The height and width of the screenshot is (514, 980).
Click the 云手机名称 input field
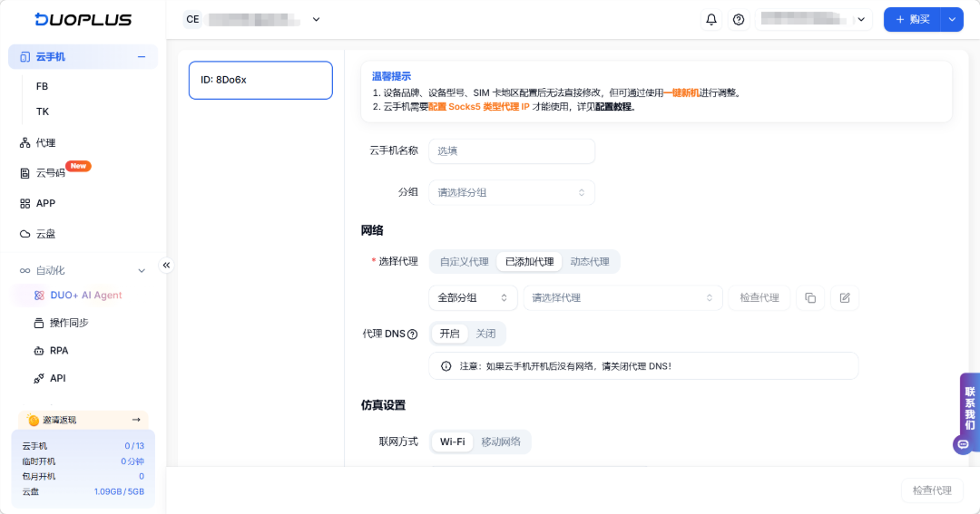coord(511,151)
